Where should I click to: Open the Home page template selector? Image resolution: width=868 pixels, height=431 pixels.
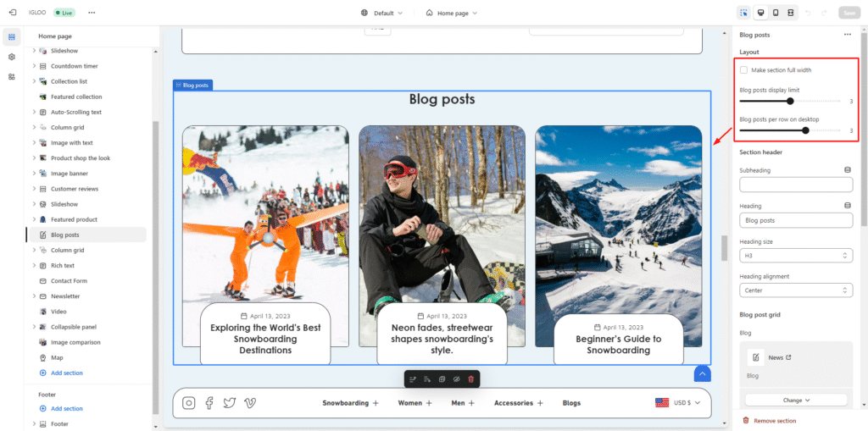[x=451, y=13]
